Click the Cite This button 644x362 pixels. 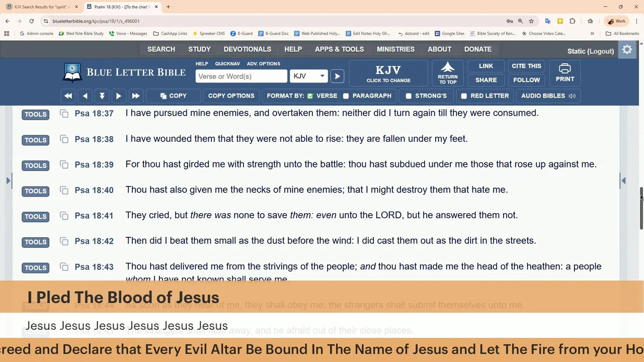[526, 66]
